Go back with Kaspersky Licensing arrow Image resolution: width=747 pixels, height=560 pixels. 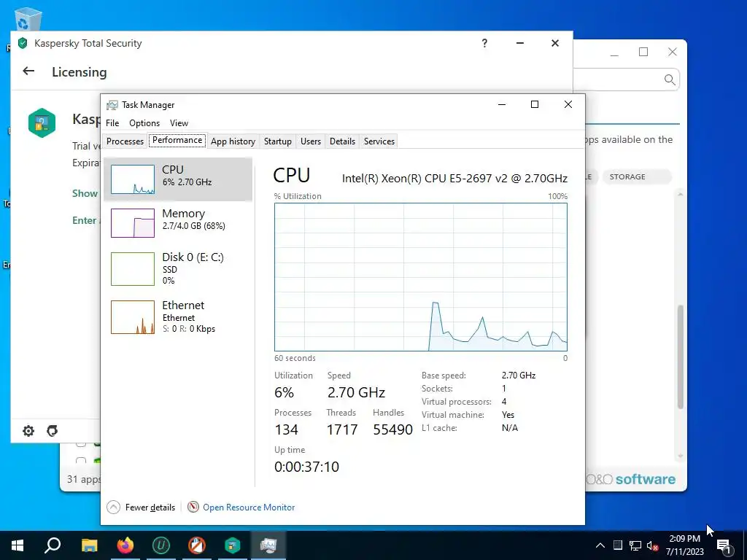point(28,71)
